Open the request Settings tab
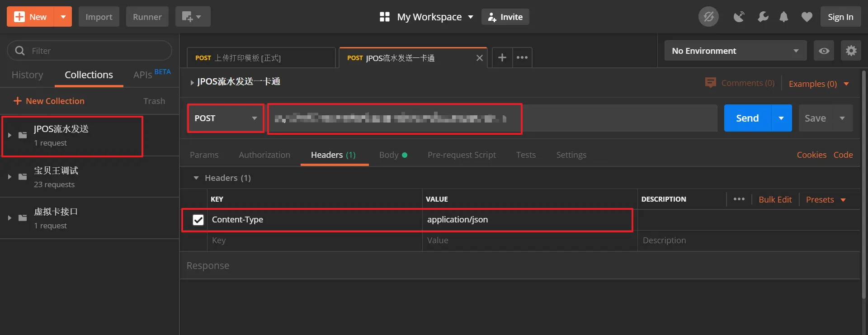Screen dimensions: 868x335 click(x=571, y=155)
